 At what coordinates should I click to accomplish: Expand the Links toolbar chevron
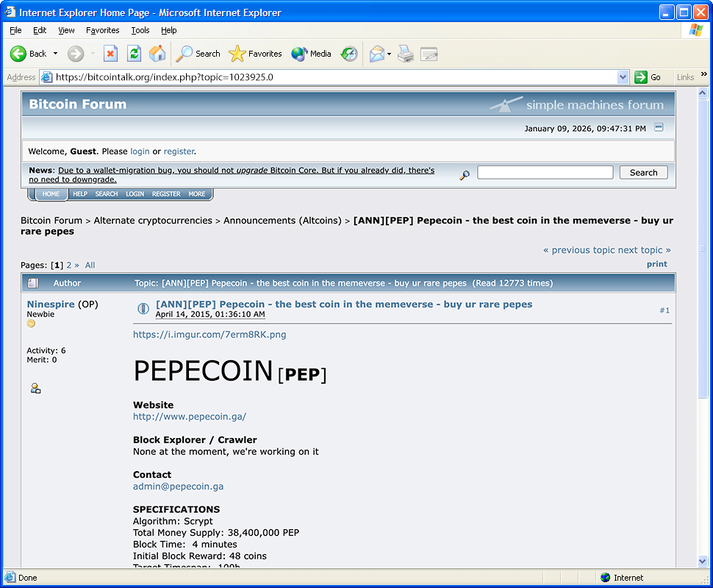click(703, 73)
